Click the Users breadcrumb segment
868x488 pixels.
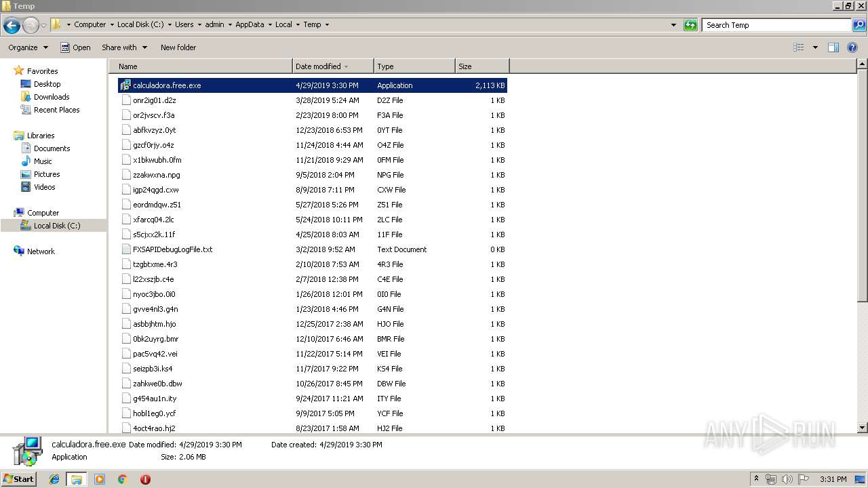[184, 24]
